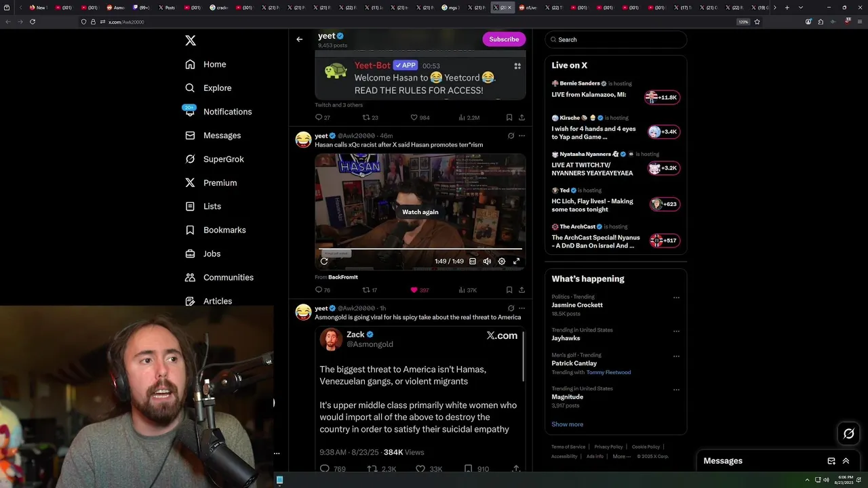This screenshot has width=868, height=488.
Task: Expand the browser tab list dropdown
Action: pyautogui.click(x=801, y=7)
